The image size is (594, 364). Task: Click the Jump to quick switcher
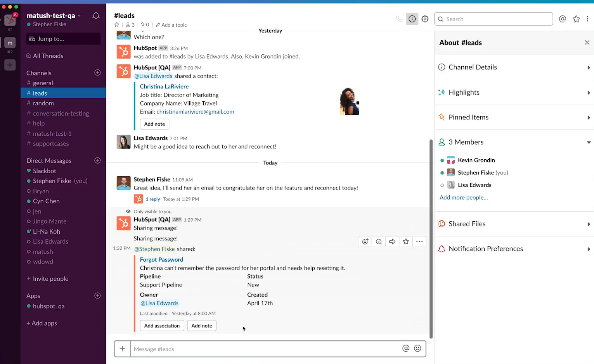click(63, 39)
